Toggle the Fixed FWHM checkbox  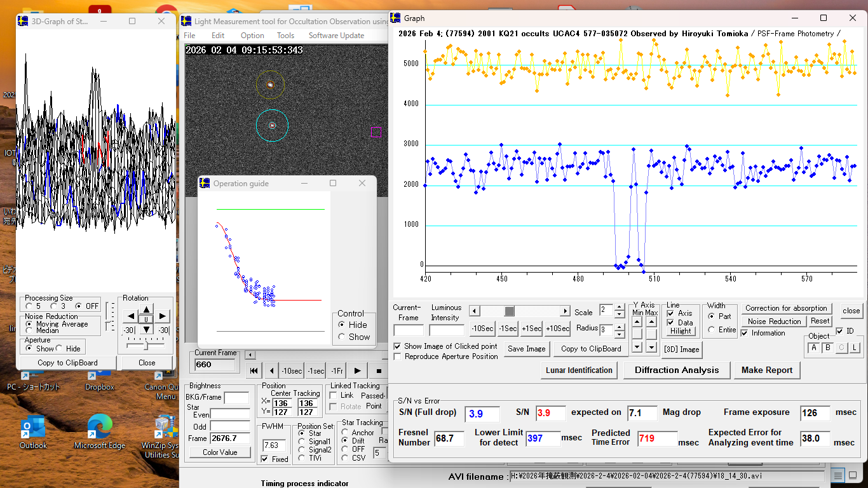coord(264,459)
